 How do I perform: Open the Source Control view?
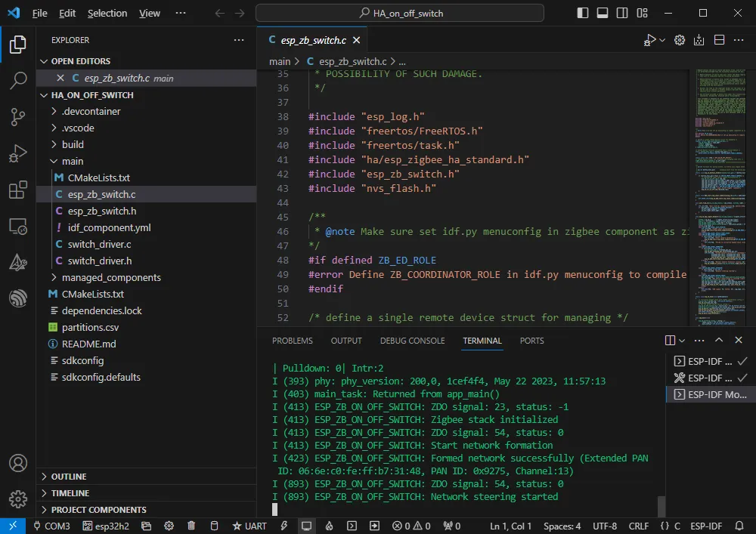18,116
